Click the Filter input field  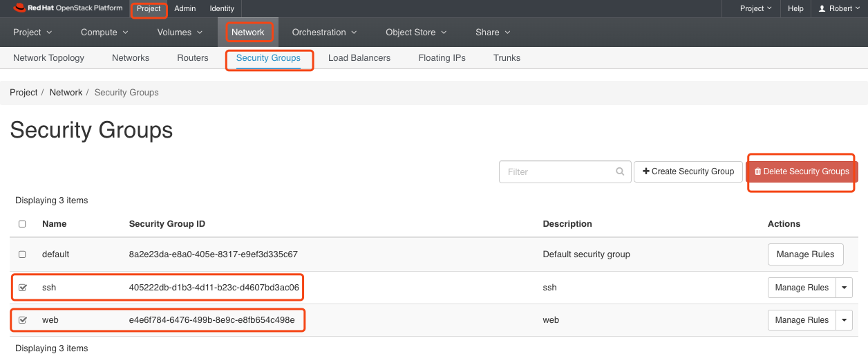[x=556, y=172]
